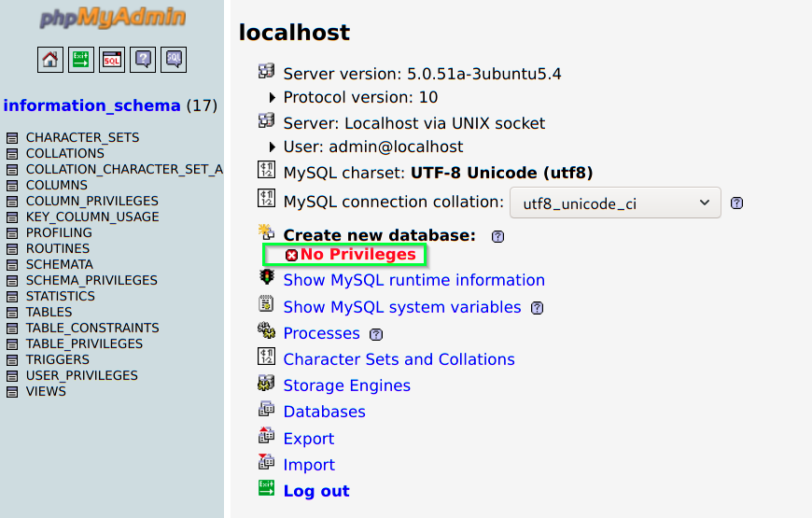Image resolution: width=812 pixels, height=518 pixels.
Task: Click help icon next to Create new database
Action: (497, 237)
